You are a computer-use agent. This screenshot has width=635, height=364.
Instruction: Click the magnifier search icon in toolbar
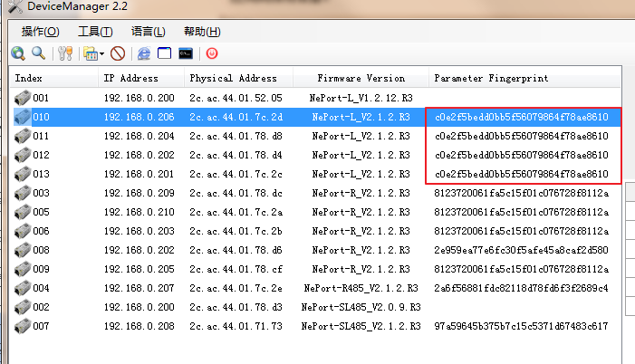pos(38,53)
